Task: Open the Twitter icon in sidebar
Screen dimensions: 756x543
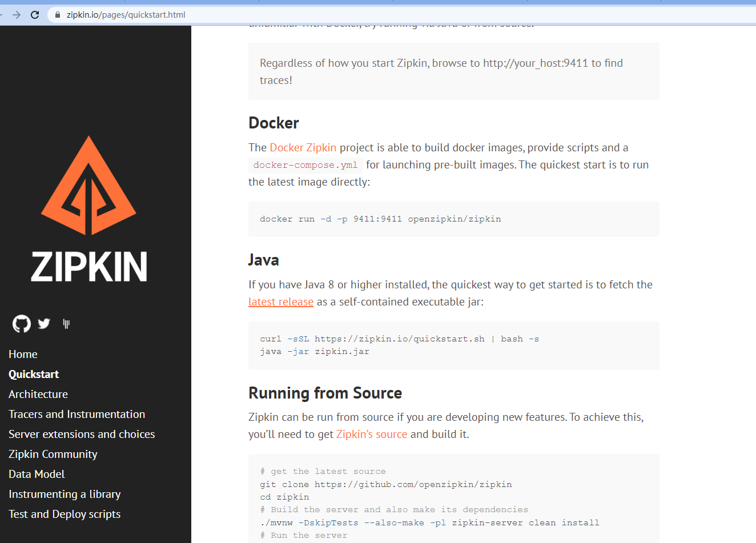Action: pyautogui.click(x=44, y=324)
